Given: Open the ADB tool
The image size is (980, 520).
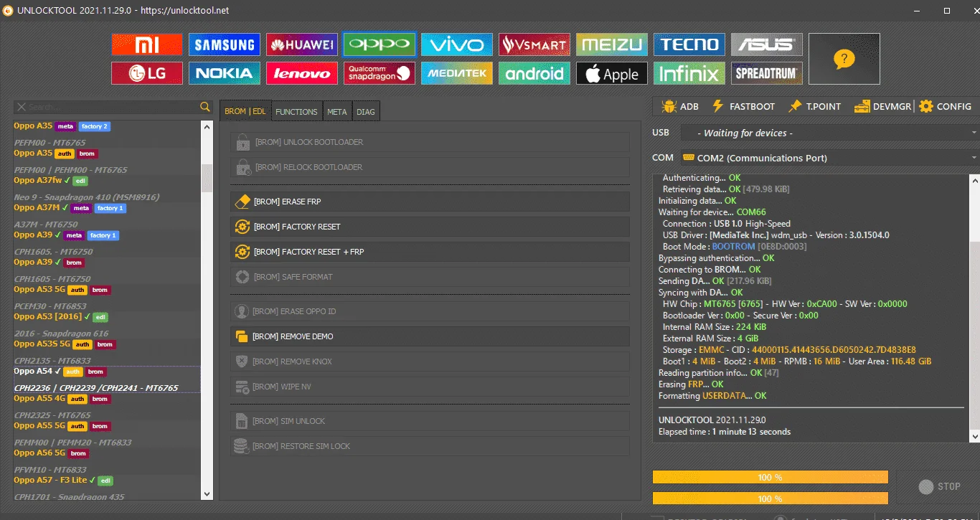Looking at the screenshot, I should [x=680, y=106].
